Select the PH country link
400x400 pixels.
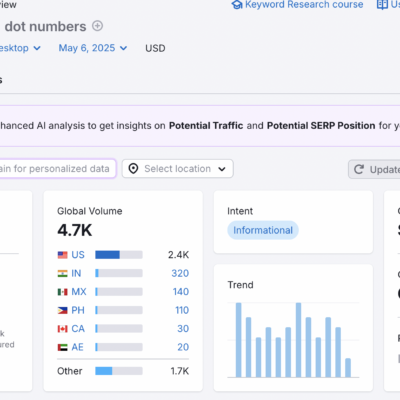[78, 310]
